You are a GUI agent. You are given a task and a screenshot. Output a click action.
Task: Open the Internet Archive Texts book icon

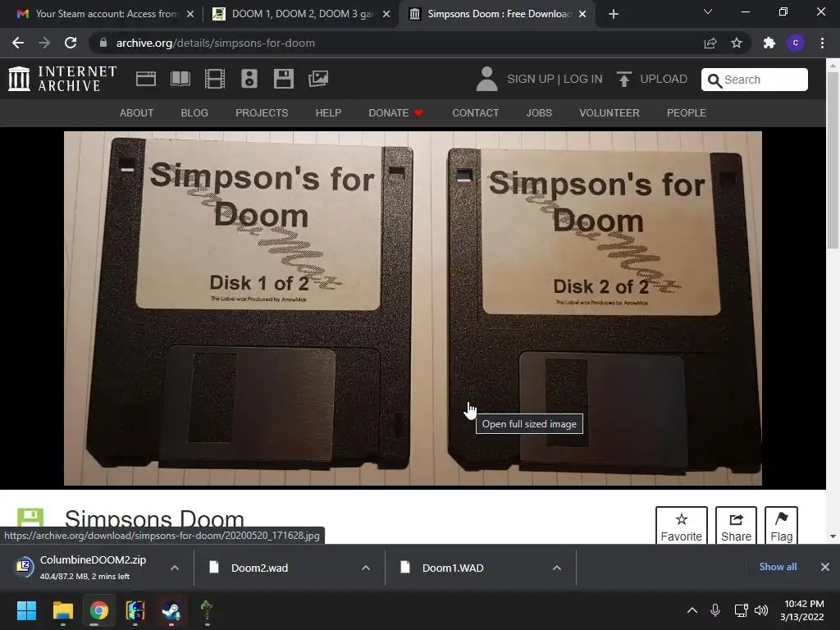[180, 79]
